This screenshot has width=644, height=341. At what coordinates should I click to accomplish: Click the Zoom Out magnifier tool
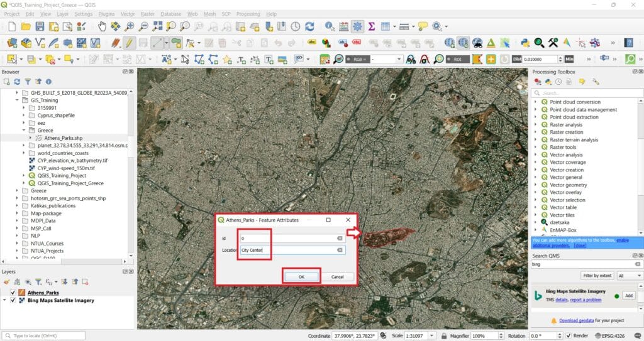(x=143, y=26)
